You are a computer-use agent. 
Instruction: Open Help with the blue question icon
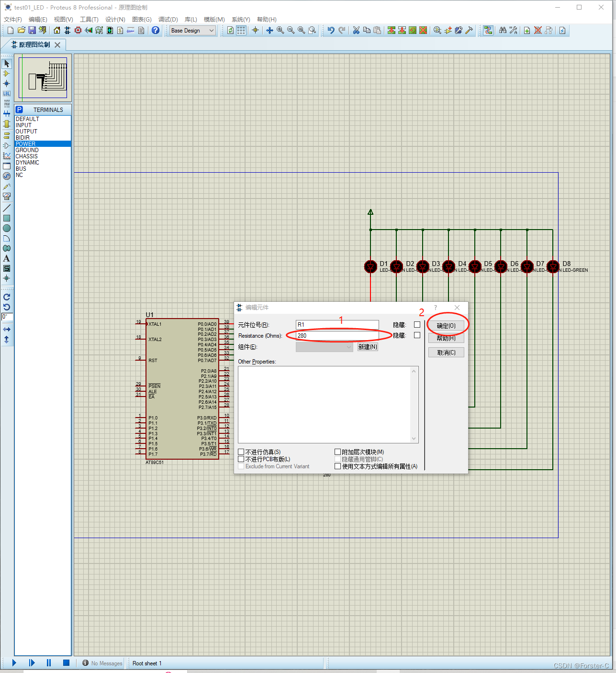coord(156,30)
